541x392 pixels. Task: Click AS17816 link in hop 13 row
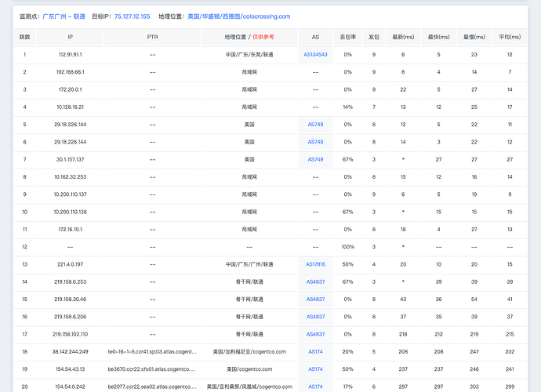tap(315, 264)
